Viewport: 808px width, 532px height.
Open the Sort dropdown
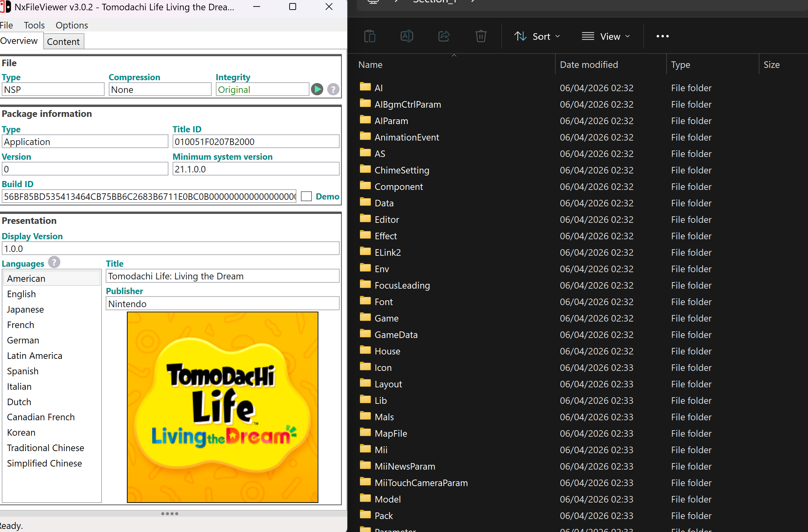click(x=537, y=36)
